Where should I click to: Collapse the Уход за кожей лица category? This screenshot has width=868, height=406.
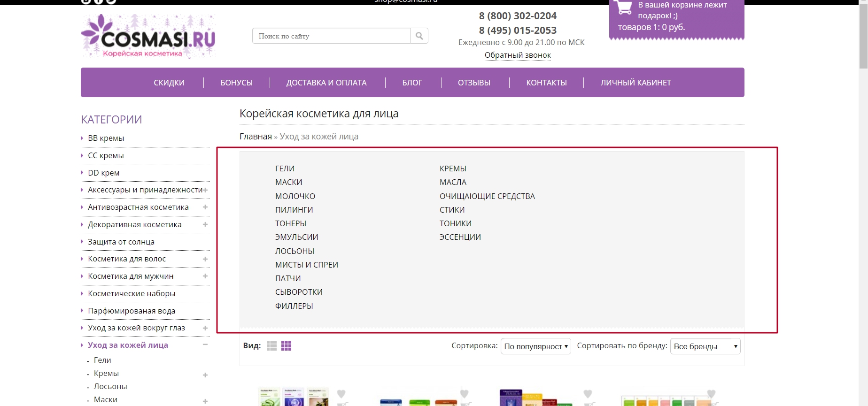205,345
